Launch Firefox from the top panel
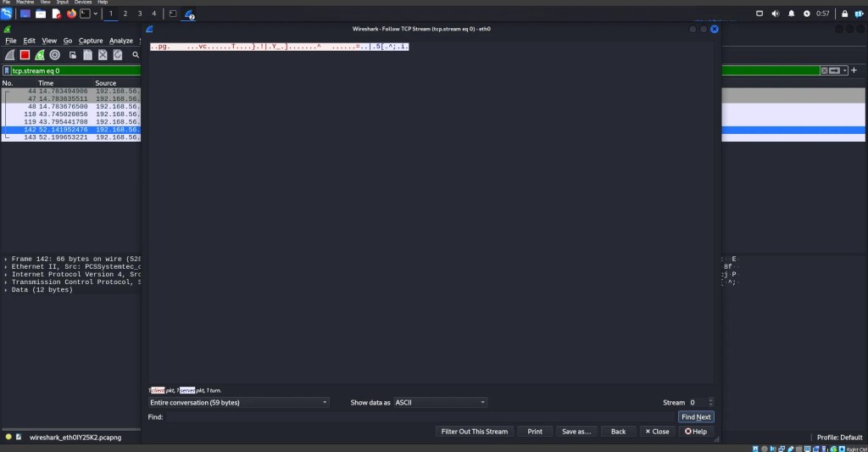 tap(70, 14)
